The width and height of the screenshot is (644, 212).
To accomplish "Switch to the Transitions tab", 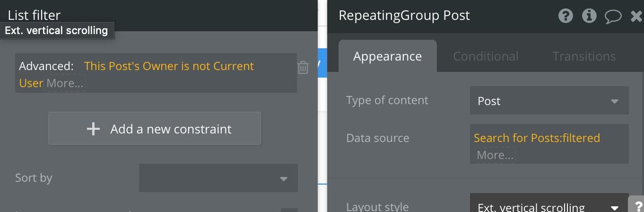I will pos(584,56).
